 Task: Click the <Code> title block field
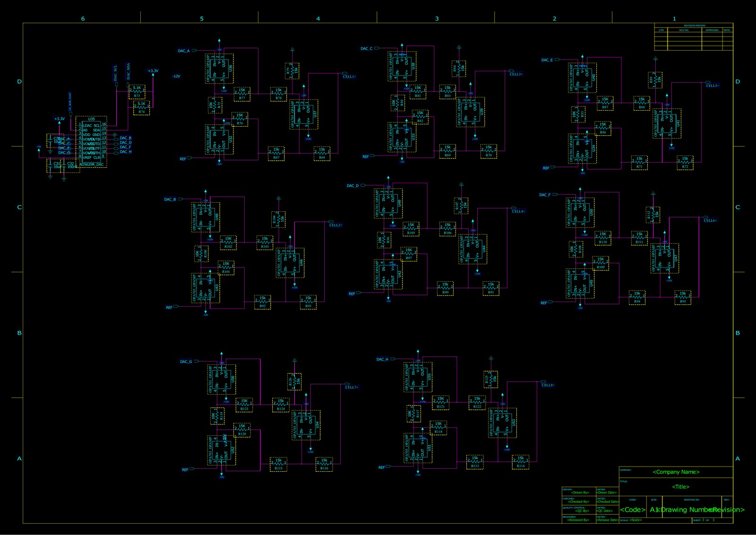(x=633, y=509)
